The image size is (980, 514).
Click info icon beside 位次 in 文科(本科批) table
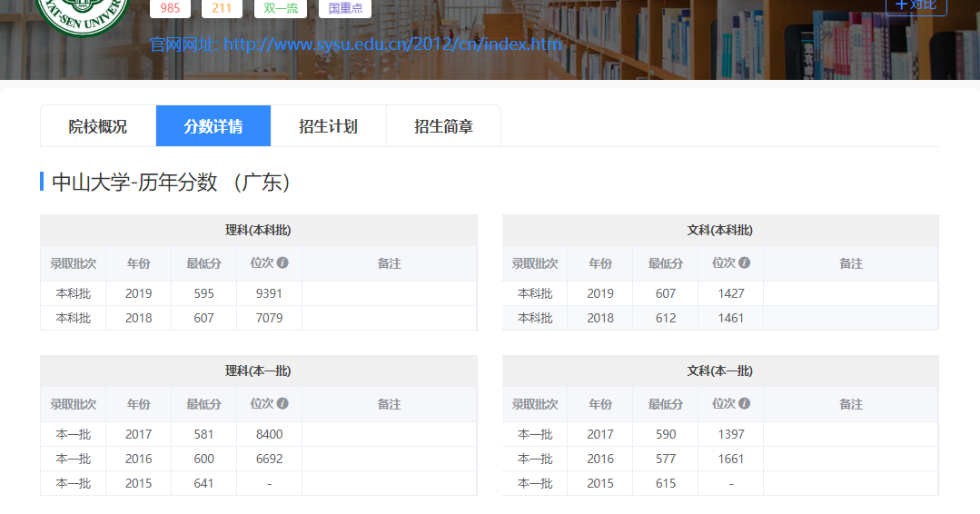745,263
